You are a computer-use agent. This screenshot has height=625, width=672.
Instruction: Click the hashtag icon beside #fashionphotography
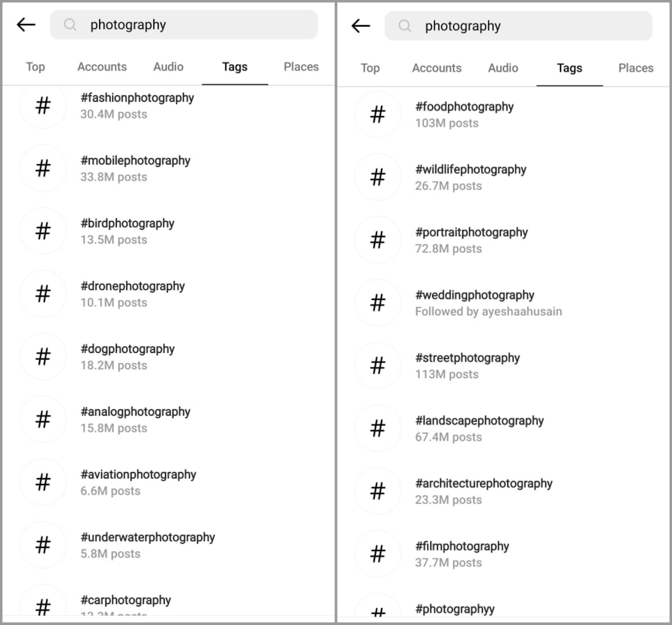point(43,105)
